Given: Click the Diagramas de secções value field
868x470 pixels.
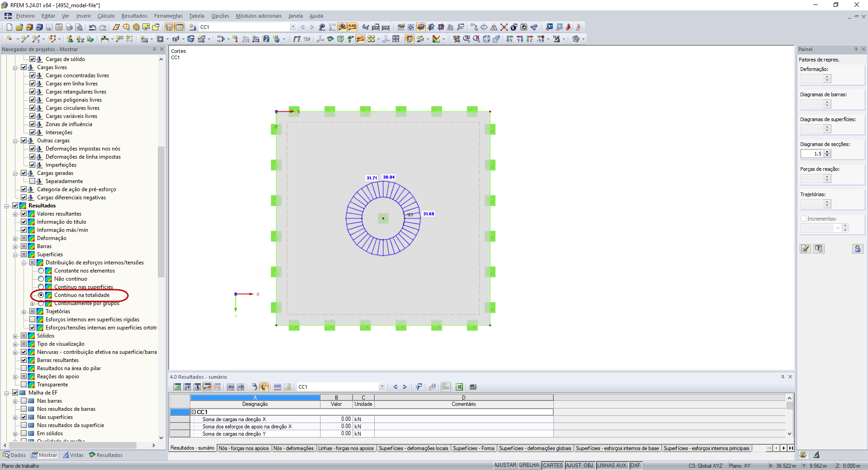Looking at the screenshot, I should click(812, 154).
